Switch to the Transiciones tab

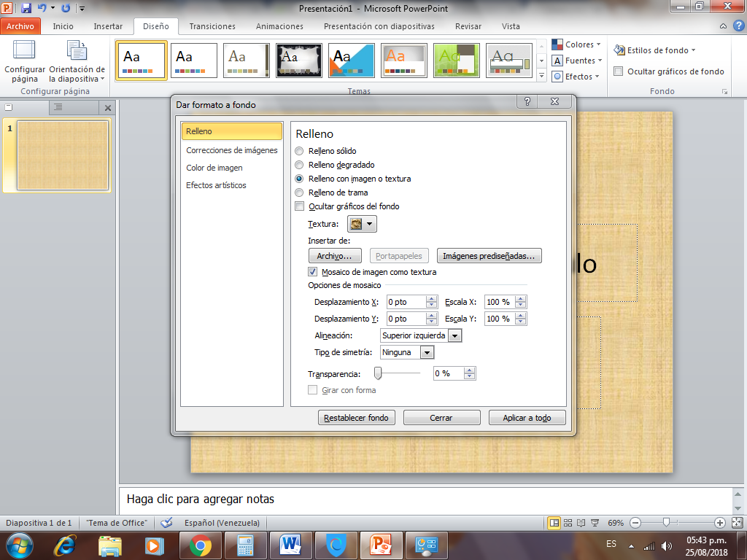tap(212, 26)
